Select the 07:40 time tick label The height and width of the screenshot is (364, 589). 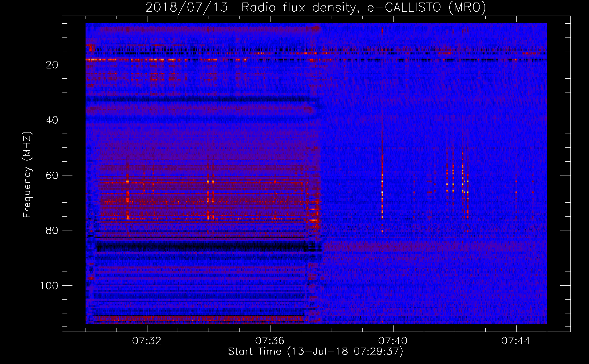[393, 341]
